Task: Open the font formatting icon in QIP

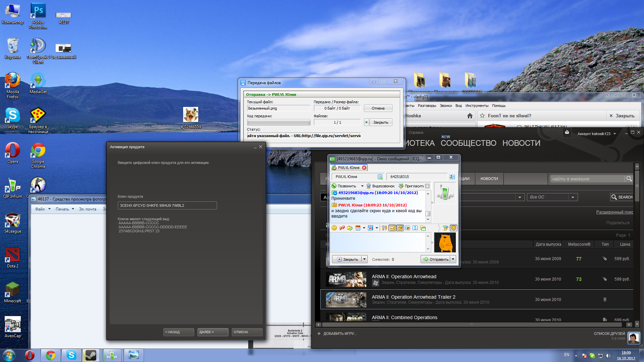Action: 445,228
